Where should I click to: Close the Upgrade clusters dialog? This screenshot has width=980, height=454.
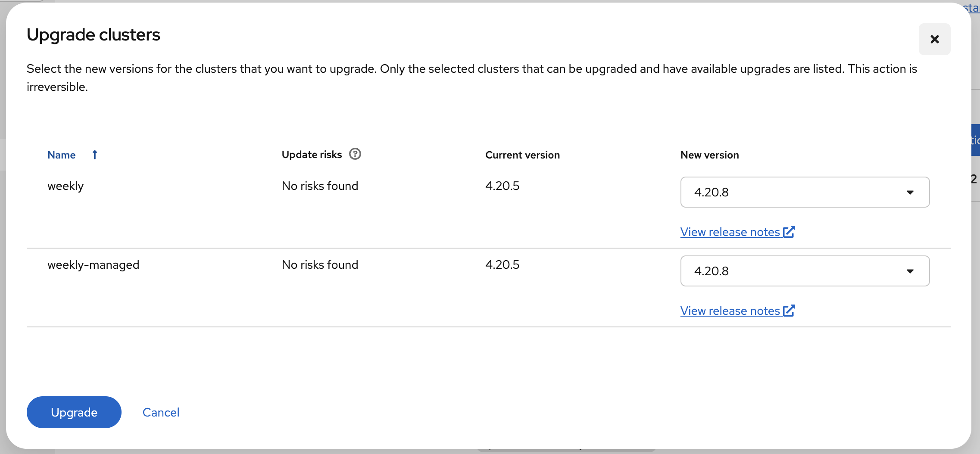[934, 39]
